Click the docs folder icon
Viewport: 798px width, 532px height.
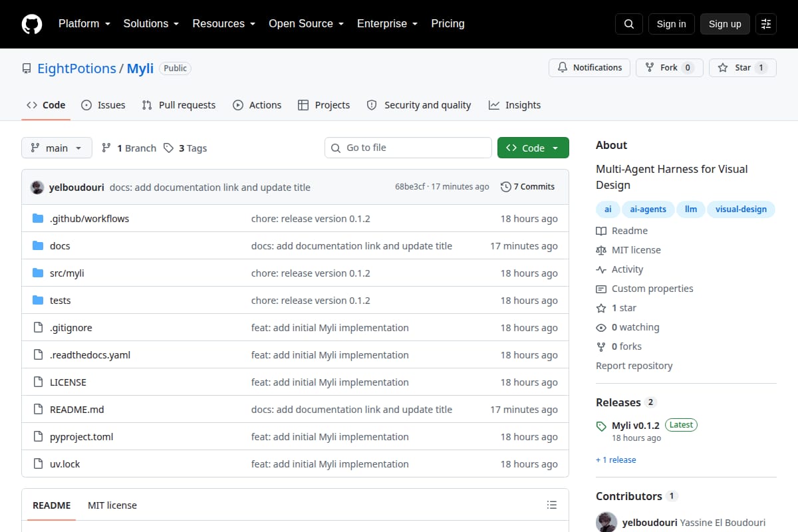[x=38, y=246]
